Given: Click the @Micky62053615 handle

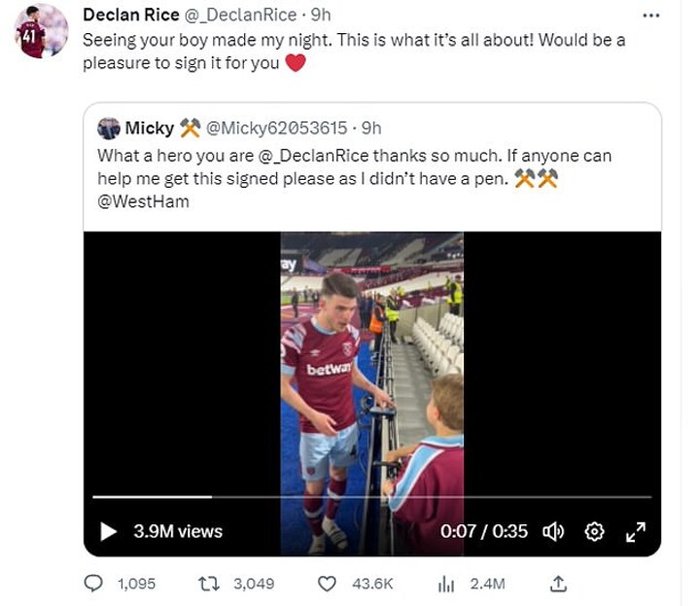Looking at the screenshot, I should pos(276,128).
